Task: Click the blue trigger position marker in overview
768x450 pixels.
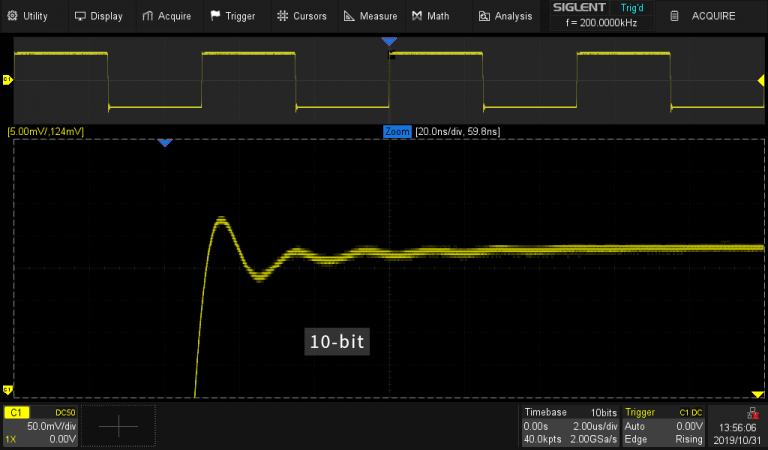Action: coord(390,41)
